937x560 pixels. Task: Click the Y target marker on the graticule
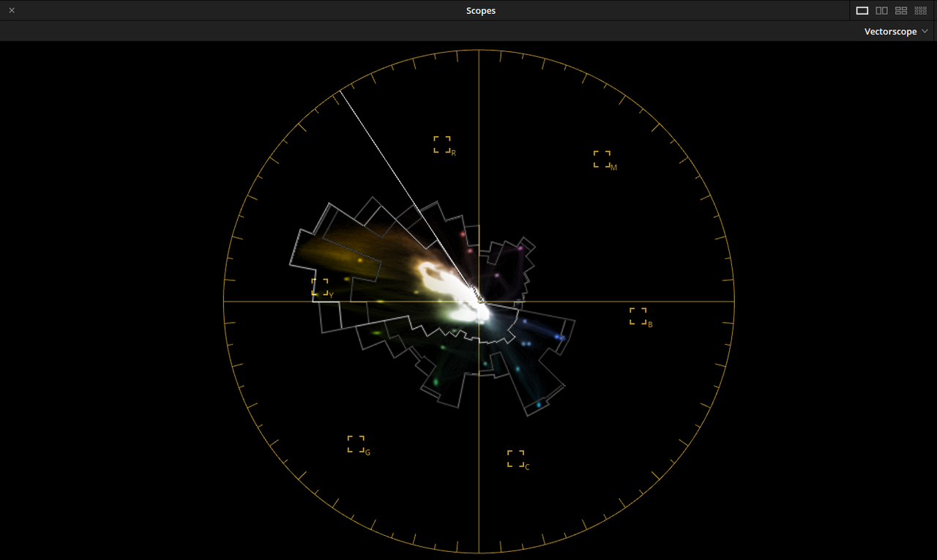(320, 288)
